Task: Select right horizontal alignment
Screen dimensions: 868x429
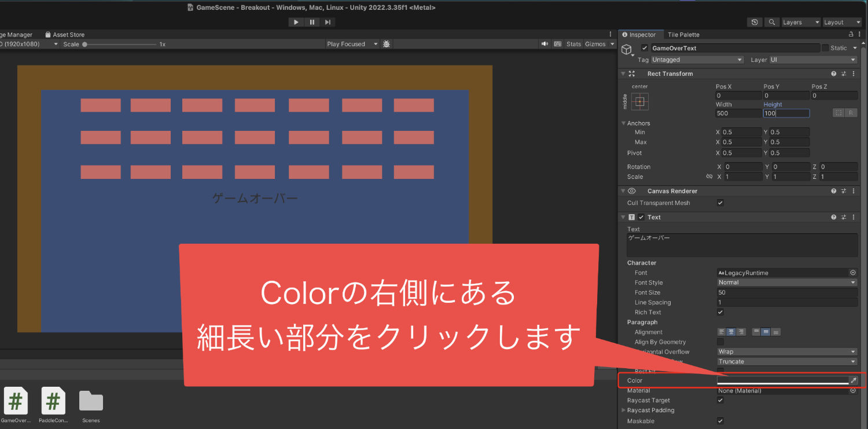Action: (741, 332)
